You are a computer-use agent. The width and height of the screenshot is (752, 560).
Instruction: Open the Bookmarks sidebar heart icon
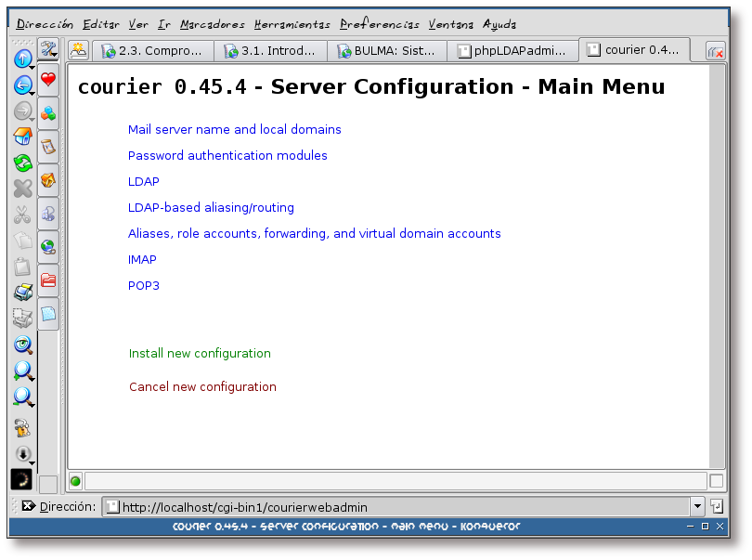48,81
